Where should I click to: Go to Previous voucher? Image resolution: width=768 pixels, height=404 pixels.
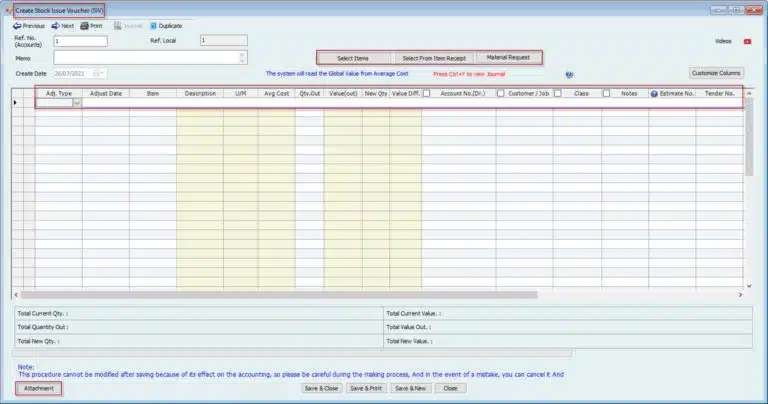[29, 26]
